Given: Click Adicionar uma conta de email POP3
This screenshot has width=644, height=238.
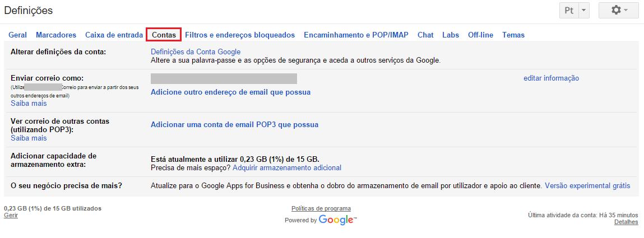Looking at the screenshot, I should click(234, 125).
